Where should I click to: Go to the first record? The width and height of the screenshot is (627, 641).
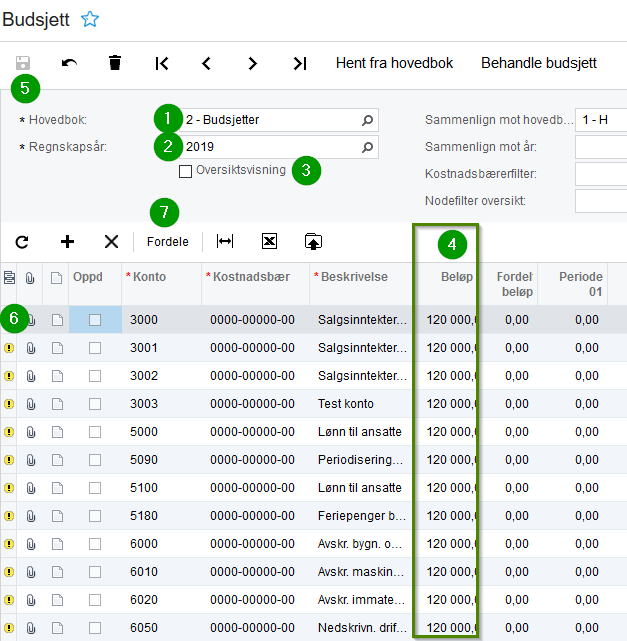coord(161,63)
